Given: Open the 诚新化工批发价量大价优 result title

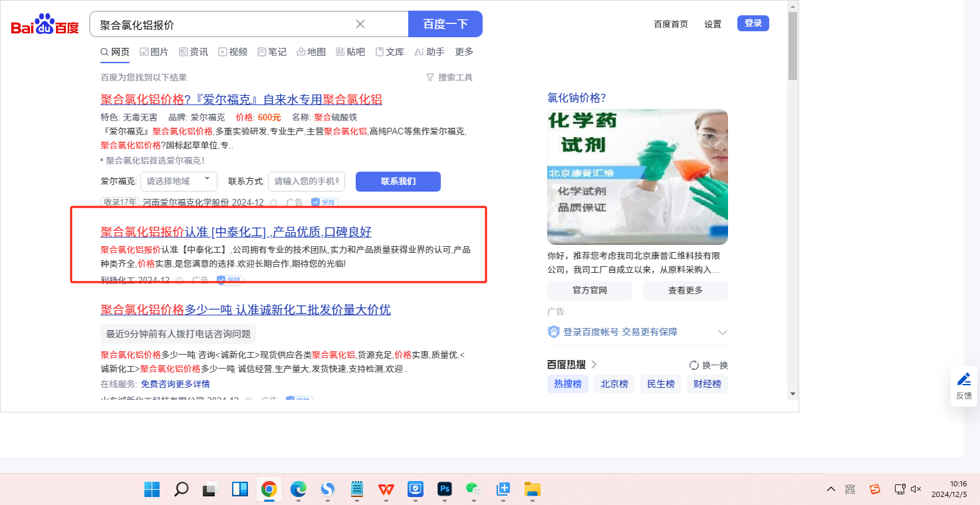Looking at the screenshot, I should tap(245, 309).
